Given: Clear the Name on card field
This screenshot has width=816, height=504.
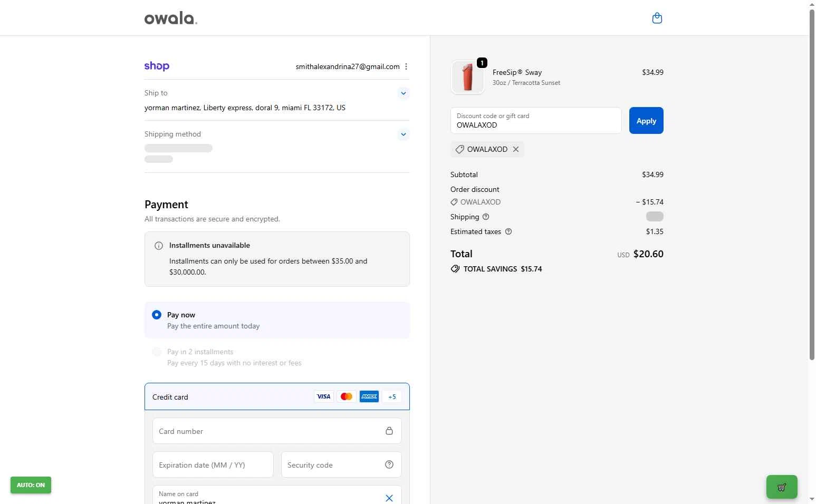Looking at the screenshot, I should click(389, 498).
